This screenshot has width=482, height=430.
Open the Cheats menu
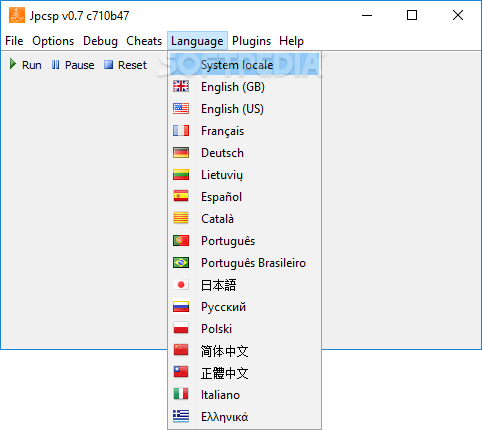144,41
